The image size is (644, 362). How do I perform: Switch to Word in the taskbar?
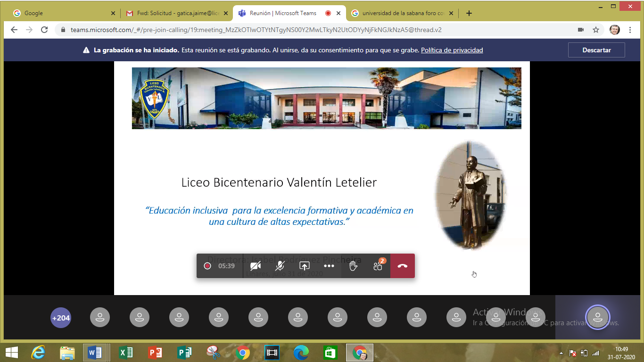[x=95, y=352]
